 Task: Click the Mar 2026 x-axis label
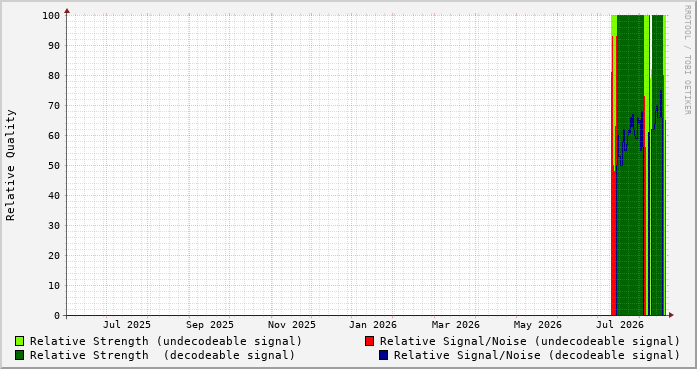(456, 325)
